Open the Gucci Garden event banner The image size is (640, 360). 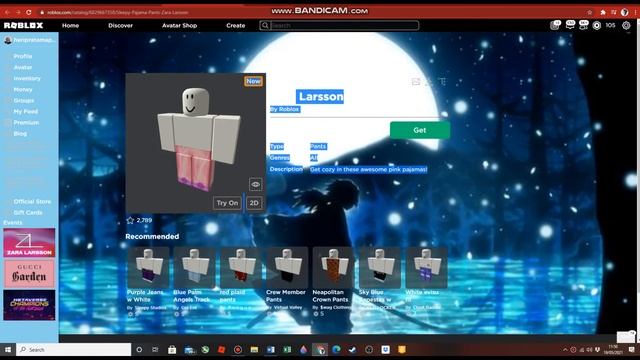29,273
